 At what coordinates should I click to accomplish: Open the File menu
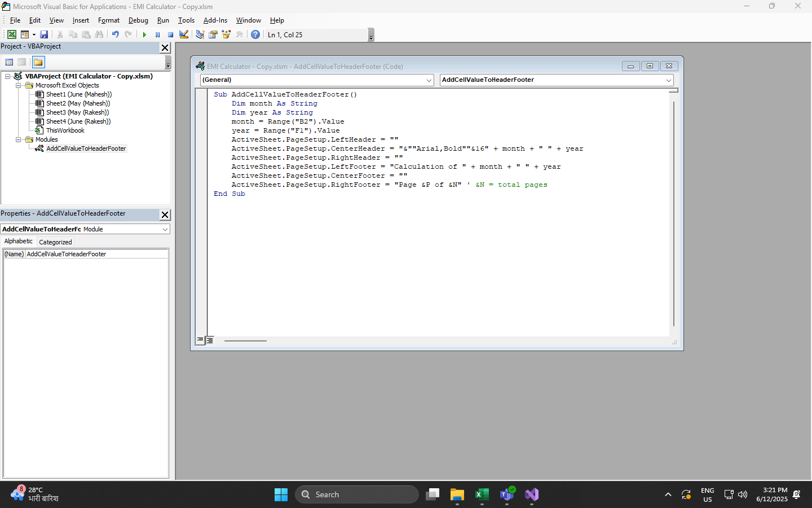(15, 20)
